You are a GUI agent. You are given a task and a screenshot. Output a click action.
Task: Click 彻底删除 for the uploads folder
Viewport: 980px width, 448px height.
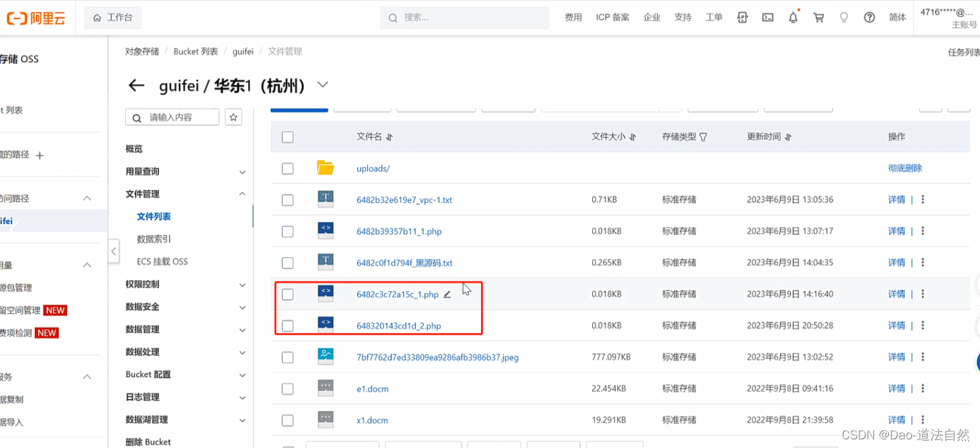click(x=905, y=168)
